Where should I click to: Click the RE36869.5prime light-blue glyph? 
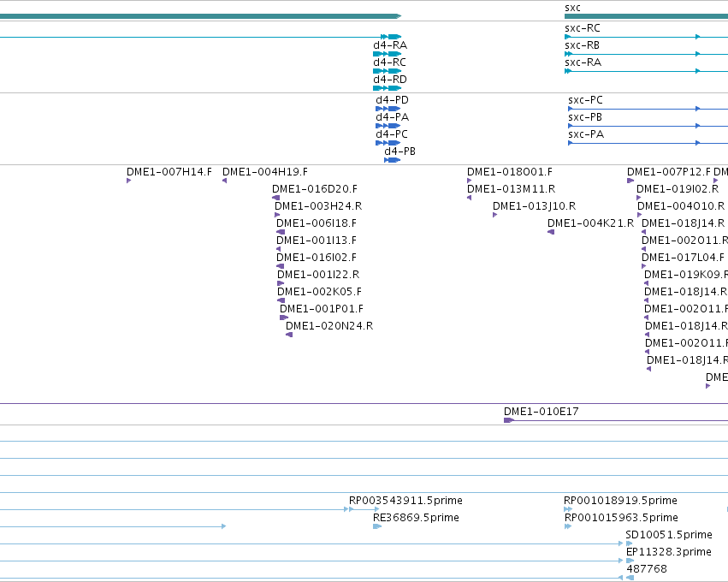[377, 526]
